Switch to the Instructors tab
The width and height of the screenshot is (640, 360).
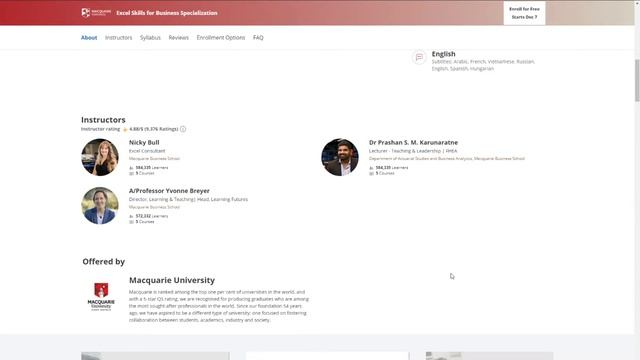click(119, 38)
